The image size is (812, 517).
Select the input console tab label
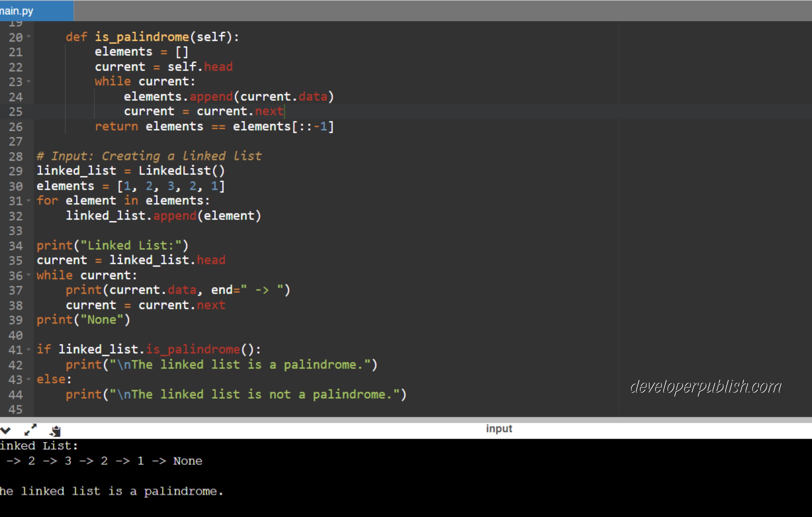[x=499, y=428]
